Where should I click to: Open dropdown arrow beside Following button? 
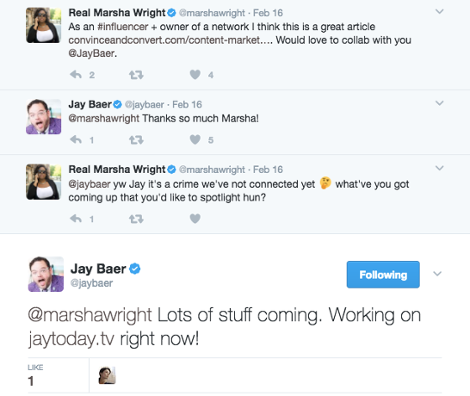437,274
